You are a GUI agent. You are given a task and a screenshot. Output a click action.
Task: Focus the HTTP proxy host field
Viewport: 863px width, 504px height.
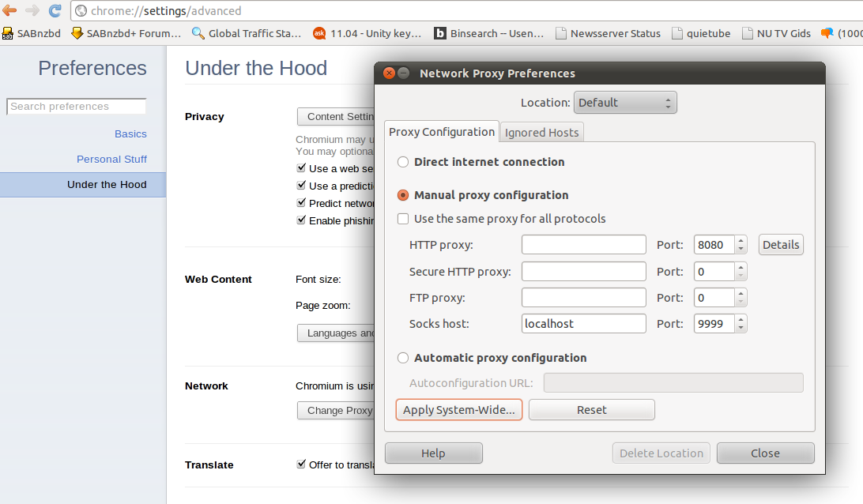coord(584,245)
